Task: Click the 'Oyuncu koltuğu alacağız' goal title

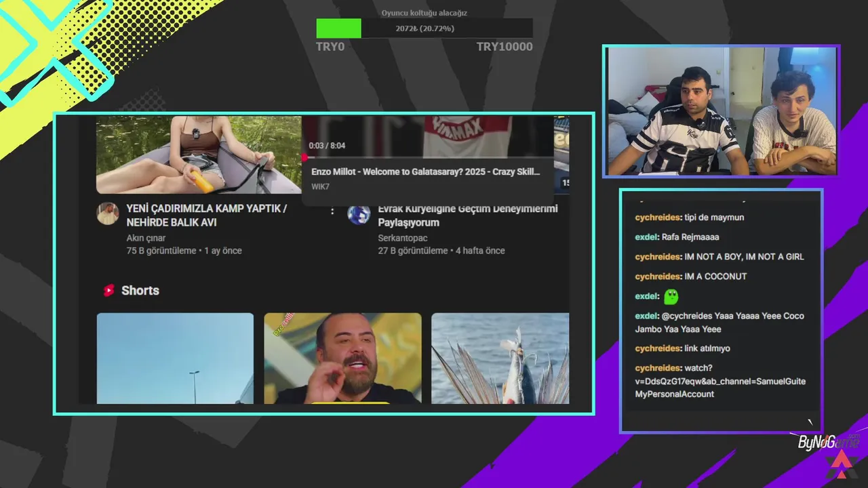Action: tap(425, 13)
